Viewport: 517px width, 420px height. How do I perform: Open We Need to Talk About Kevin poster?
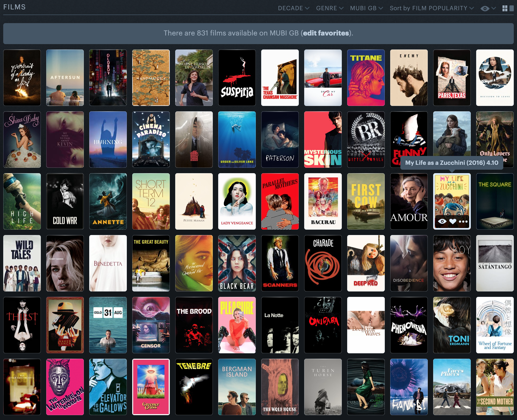(x=65, y=140)
